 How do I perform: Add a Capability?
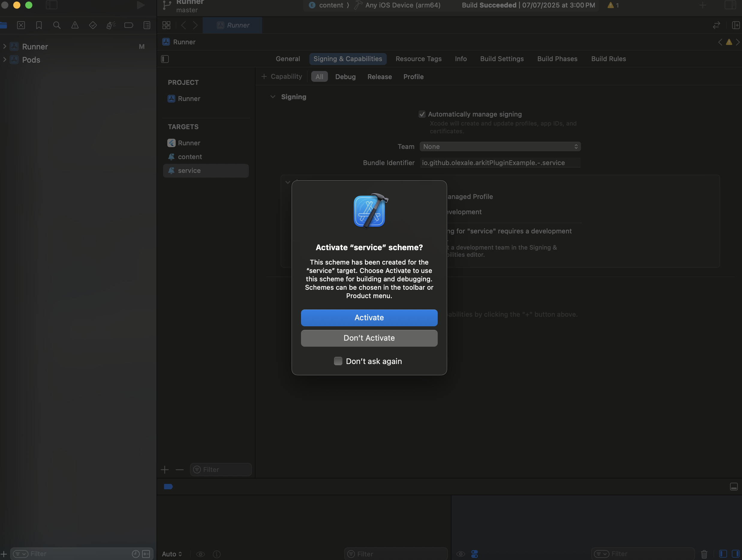pos(282,76)
